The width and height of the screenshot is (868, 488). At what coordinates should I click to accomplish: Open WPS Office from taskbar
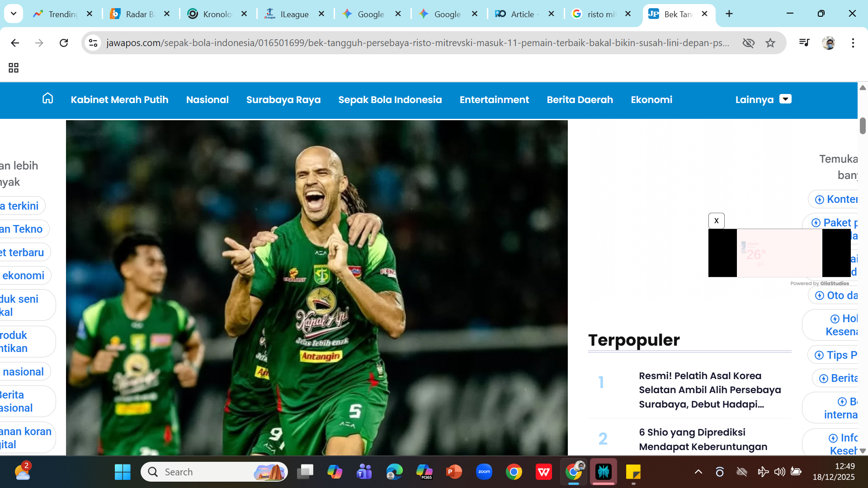[544, 472]
